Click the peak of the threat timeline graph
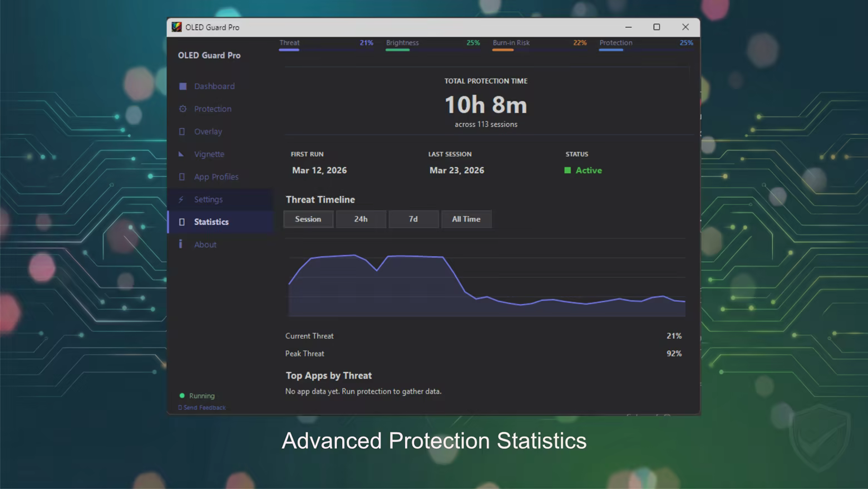Viewport: 868px width, 489px height. coord(354,255)
